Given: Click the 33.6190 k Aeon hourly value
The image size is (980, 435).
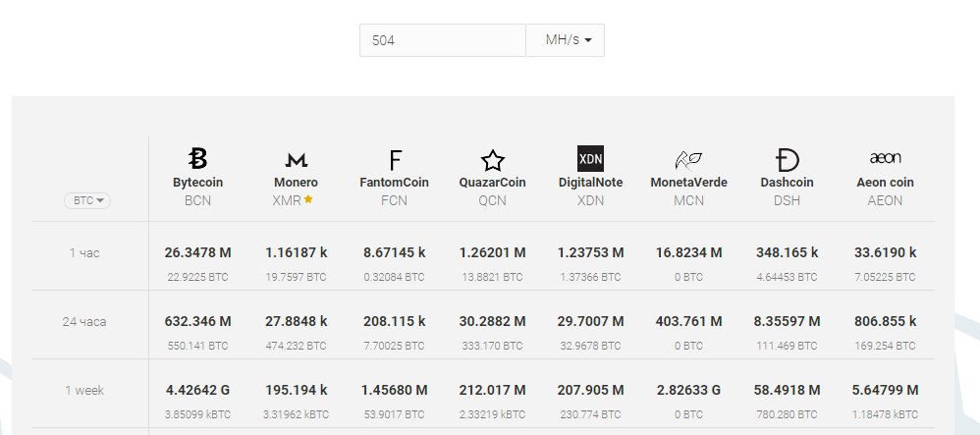Looking at the screenshot, I should [885, 253].
